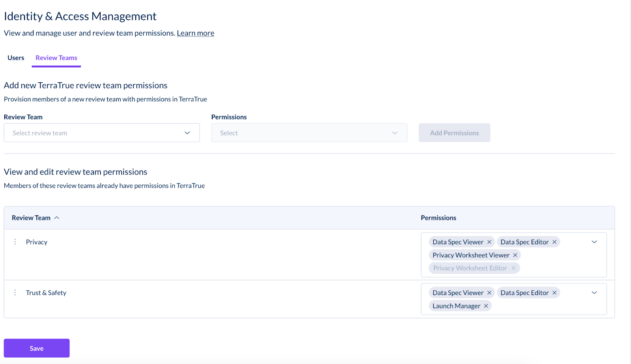Expand the Trust & Safety permissions dropdown chevron
This screenshot has height=364, width=631.
(x=594, y=293)
